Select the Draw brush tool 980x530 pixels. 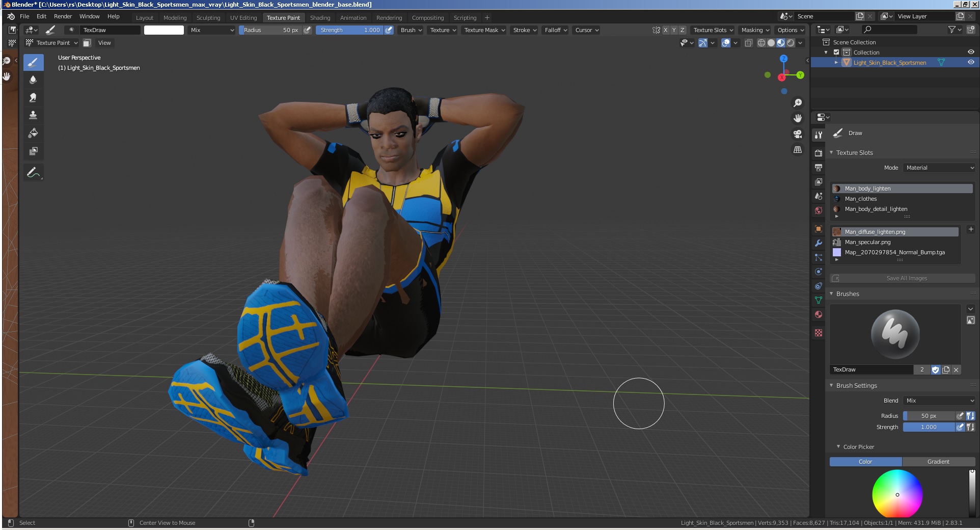33,63
